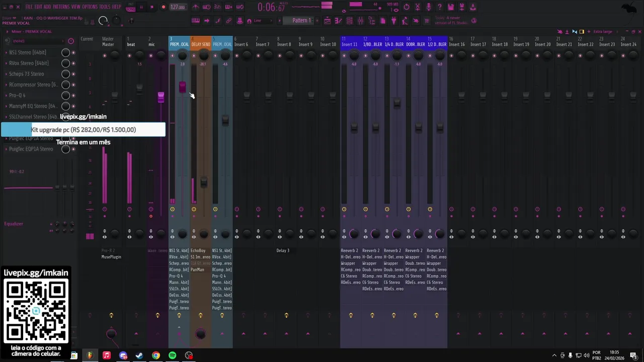Open Google Chrome from the taskbar
Screen dimensions: 644x362
(156, 355)
